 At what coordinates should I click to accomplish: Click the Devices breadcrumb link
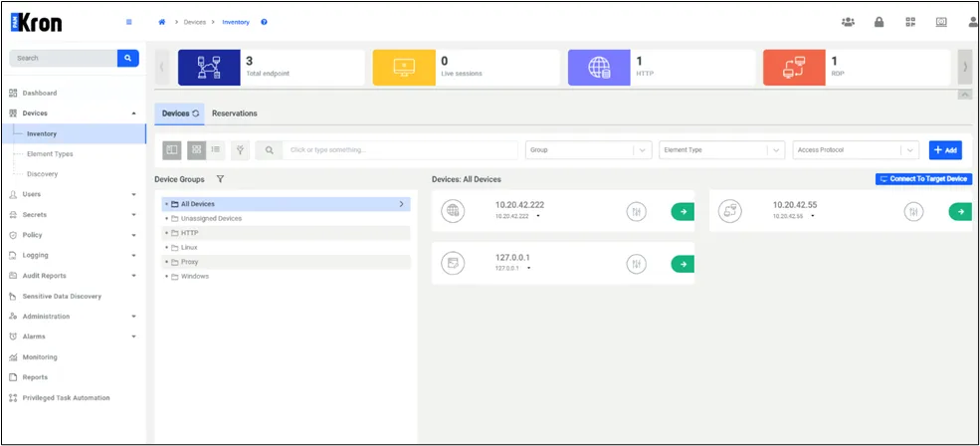point(194,22)
